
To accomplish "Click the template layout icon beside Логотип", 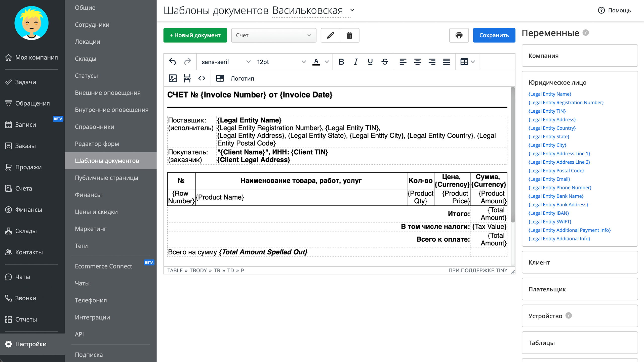I will 220,78.
